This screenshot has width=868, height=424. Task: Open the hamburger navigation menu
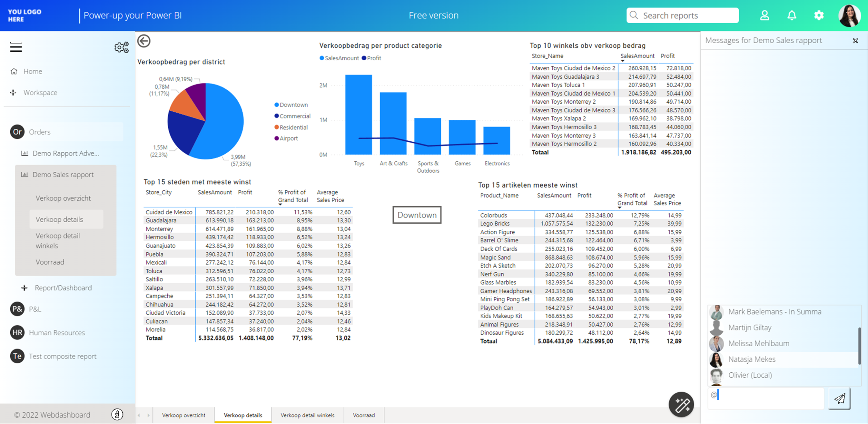click(x=15, y=47)
